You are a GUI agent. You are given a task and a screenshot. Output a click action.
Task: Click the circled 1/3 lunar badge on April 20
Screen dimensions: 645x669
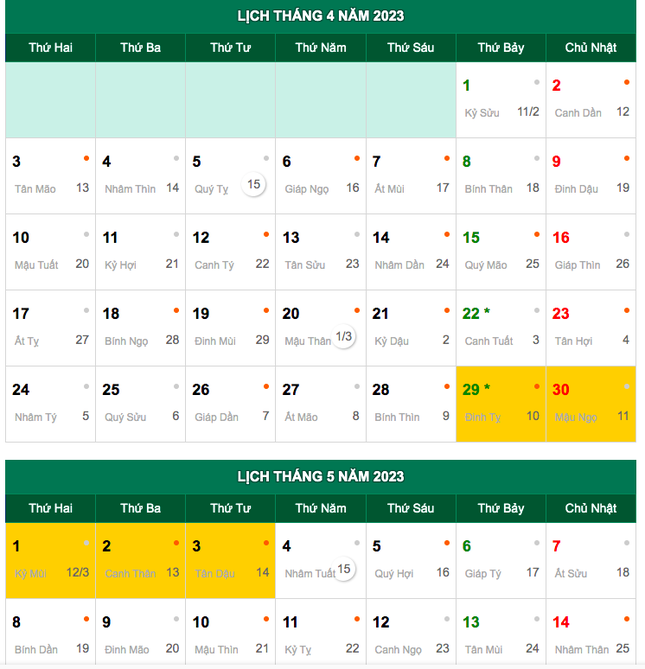pos(344,337)
